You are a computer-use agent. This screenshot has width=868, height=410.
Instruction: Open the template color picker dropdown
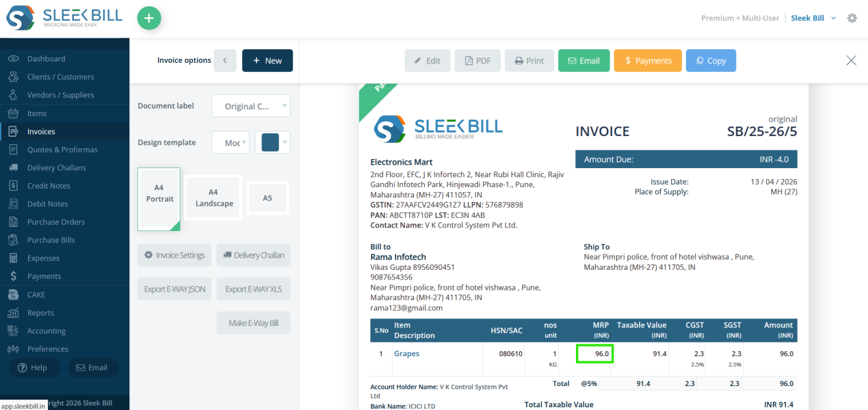272,143
